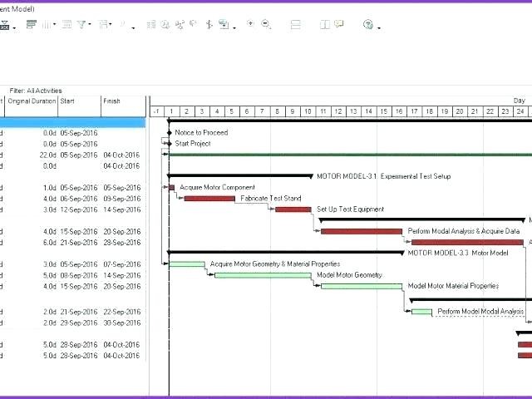Click the Notice to Proceed milestone diamond
This screenshot has height=399, width=532.
coord(169,132)
